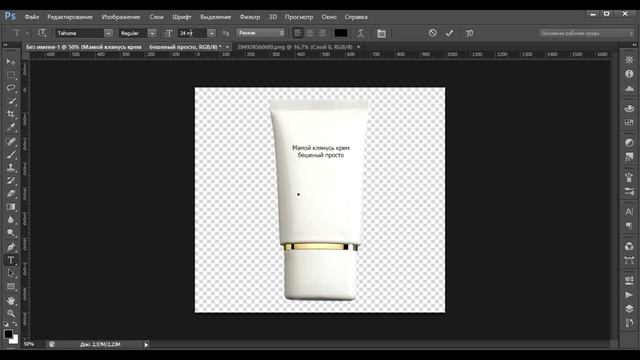This screenshot has height=360, width=640.
Task: Open the tool preset picker arrow
Action: click(27, 33)
